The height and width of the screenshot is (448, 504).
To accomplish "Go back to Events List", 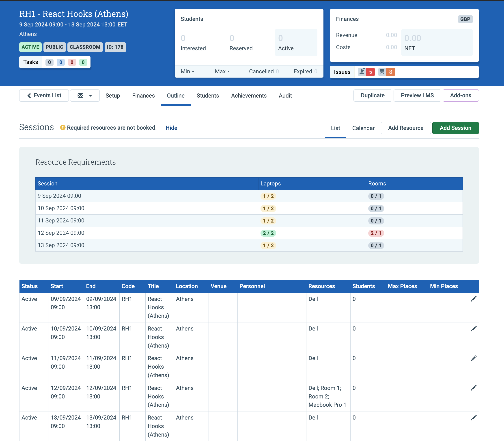I will pyautogui.click(x=44, y=96).
